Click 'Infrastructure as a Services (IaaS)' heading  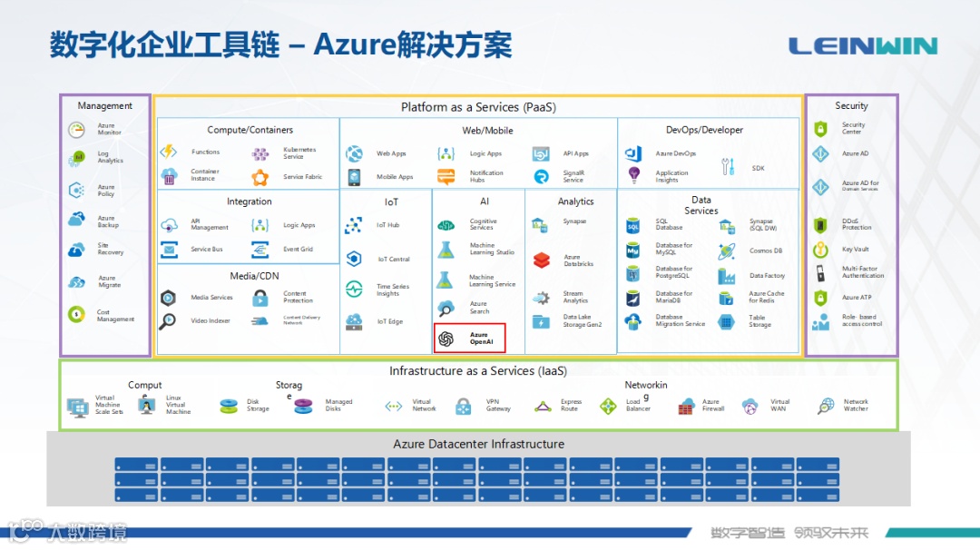[478, 371]
